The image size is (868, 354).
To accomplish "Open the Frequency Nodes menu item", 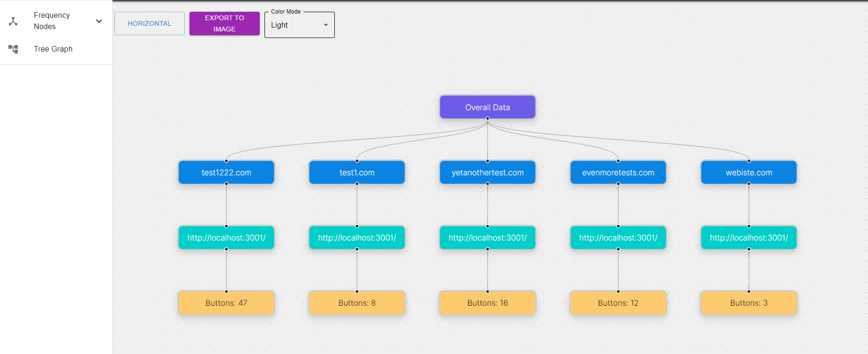I will click(x=56, y=21).
